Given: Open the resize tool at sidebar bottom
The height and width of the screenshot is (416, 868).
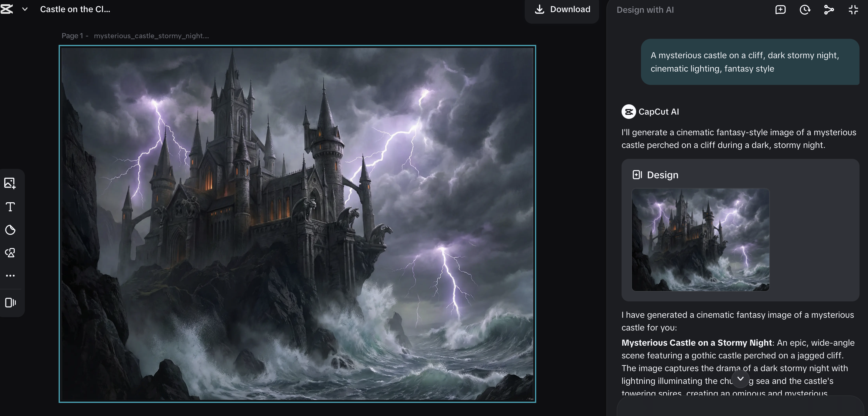Looking at the screenshot, I should pos(10,303).
